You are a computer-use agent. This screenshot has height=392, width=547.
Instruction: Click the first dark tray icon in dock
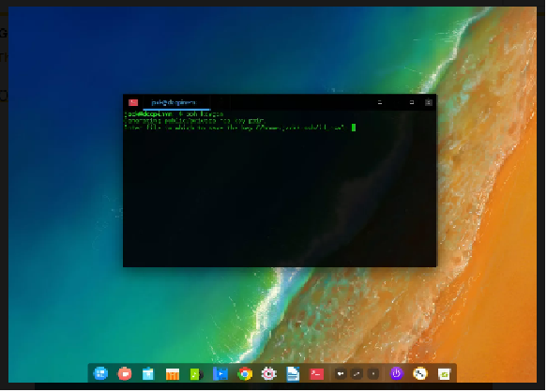[341, 374]
